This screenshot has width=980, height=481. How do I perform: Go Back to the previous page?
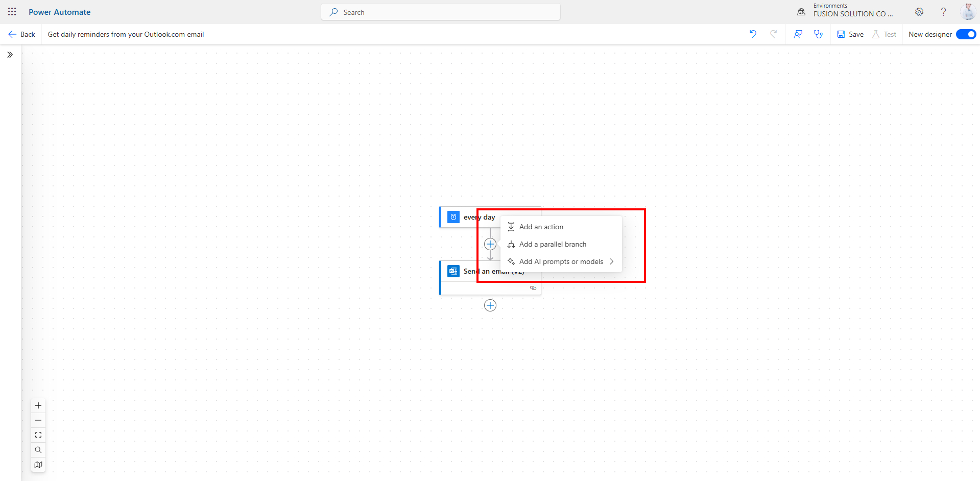pos(21,34)
